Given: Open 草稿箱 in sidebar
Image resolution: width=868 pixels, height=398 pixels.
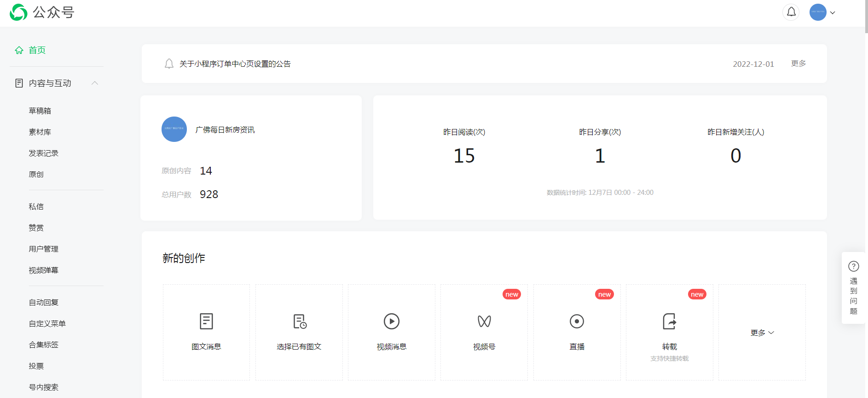Looking at the screenshot, I should click(x=40, y=111).
